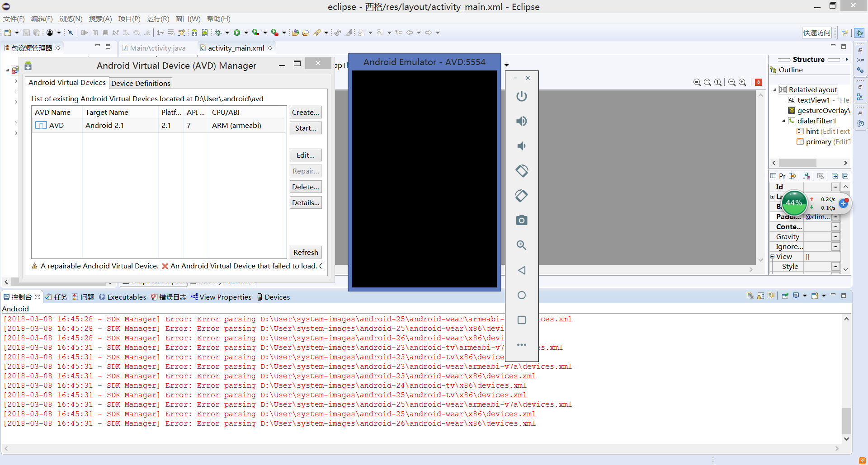
Task: Zoom in on the layout canvas
Action: pyautogui.click(x=742, y=82)
